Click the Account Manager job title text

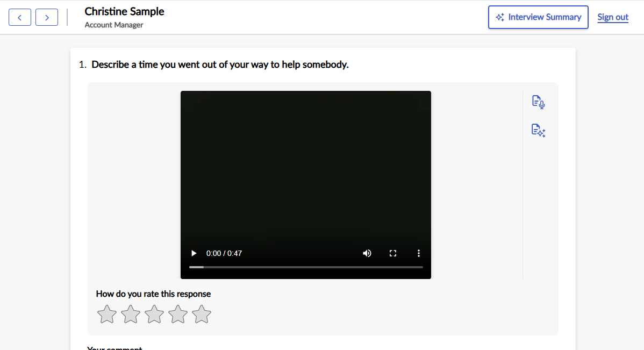click(114, 25)
